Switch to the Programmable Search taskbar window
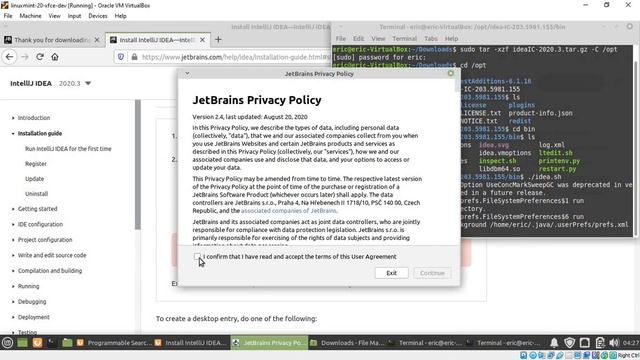 coord(114,343)
